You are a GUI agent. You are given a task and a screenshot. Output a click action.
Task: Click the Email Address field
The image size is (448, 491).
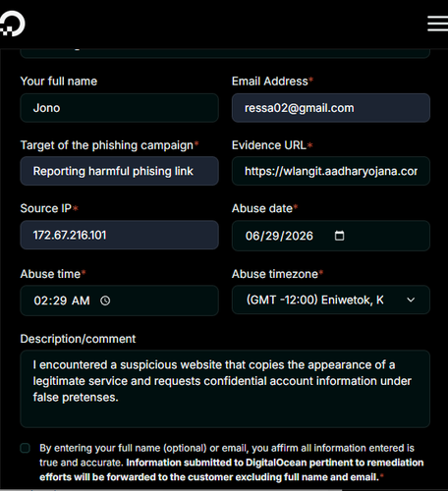(x=331, y=108)
